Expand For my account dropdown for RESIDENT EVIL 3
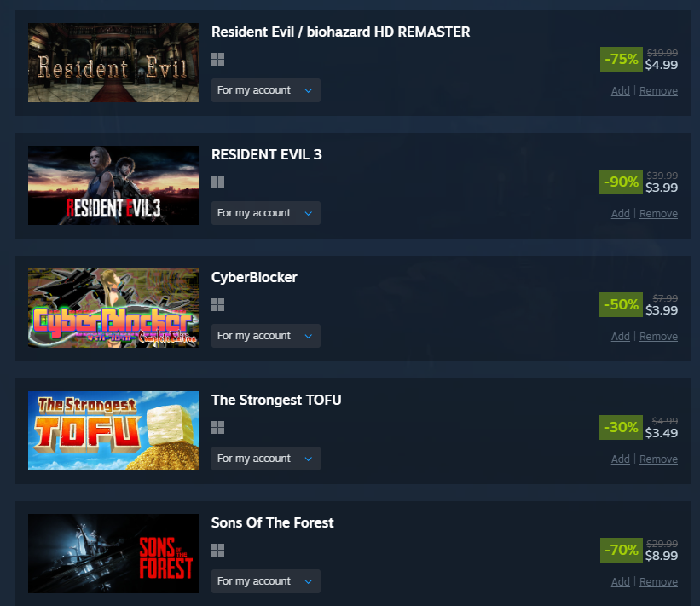 [x=266, y=213]
